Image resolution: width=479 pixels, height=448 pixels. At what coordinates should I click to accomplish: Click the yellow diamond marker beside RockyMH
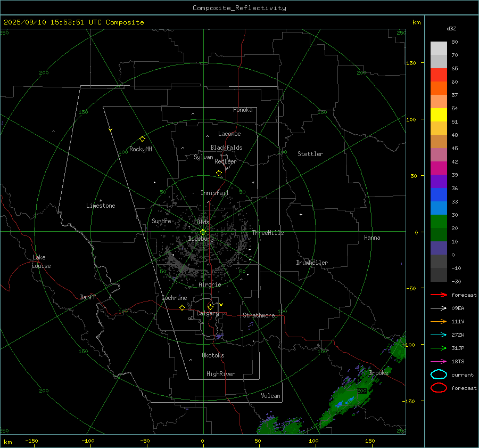(142, 139)
